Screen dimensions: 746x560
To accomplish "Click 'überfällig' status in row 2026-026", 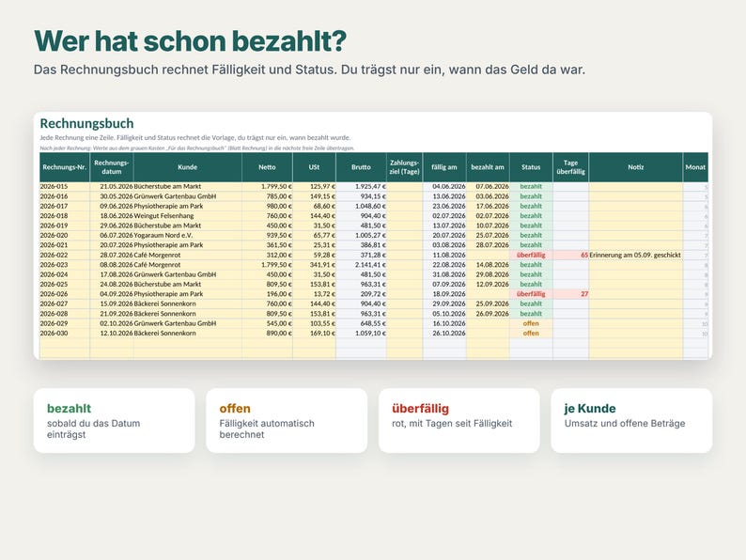I will point(531,294).
